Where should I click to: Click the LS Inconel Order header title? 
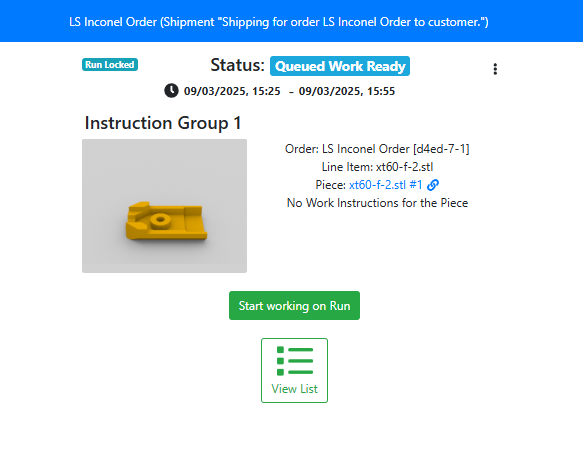pos(279,22)
